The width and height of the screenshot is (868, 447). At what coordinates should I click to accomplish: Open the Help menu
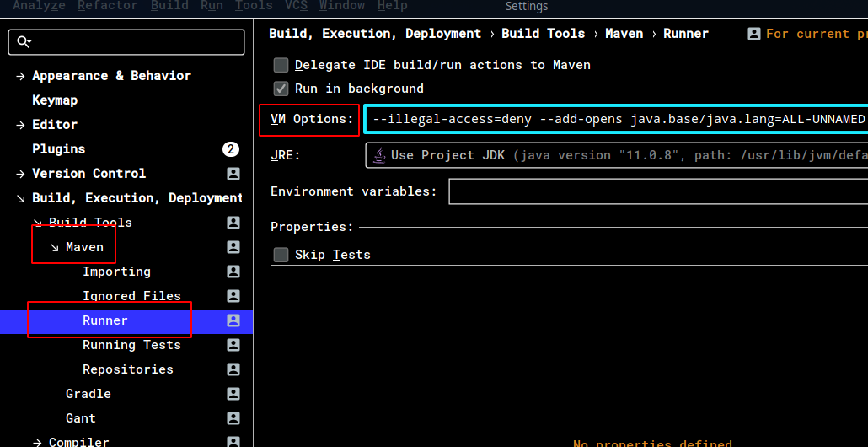[x=392, y=6]
